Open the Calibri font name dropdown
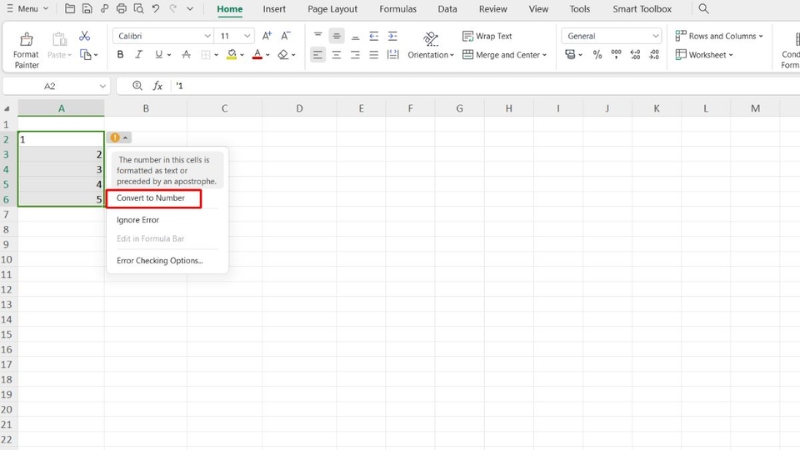Viewport: 800px width, 450px height. [x=163, y=36]
